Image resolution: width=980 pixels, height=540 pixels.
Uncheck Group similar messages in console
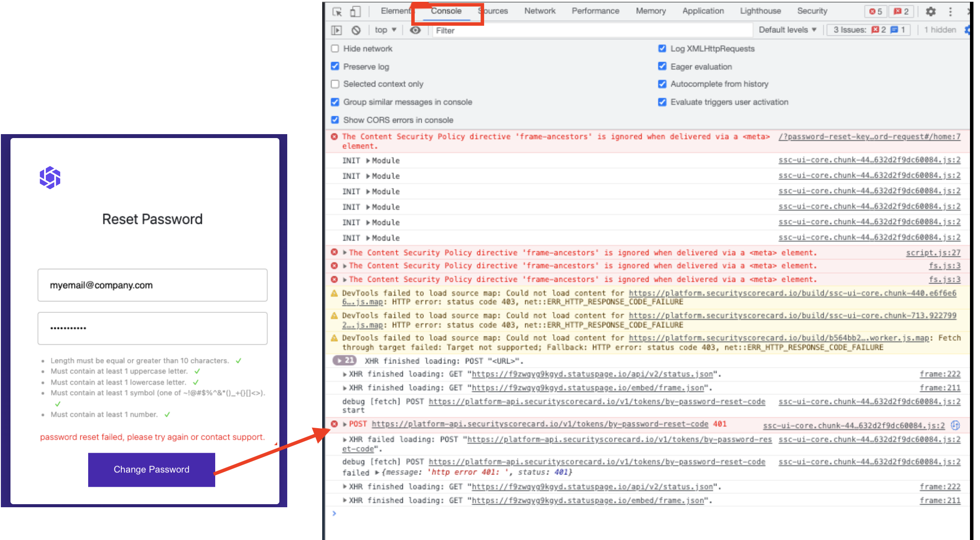pos(335,102)
